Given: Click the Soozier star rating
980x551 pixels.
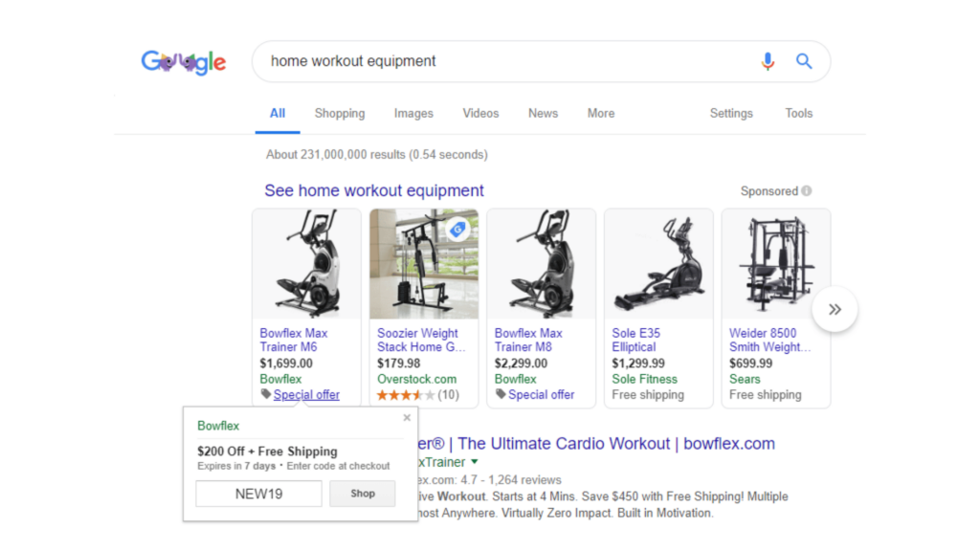Looking at the screenshot, I should 406,395.
